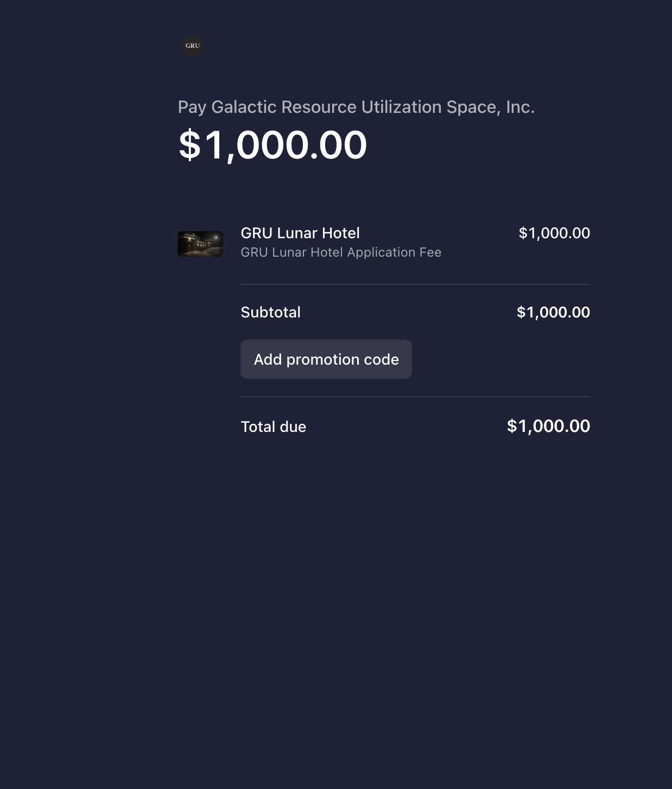
Task: Click the Total due label
Action: [273, 427]
